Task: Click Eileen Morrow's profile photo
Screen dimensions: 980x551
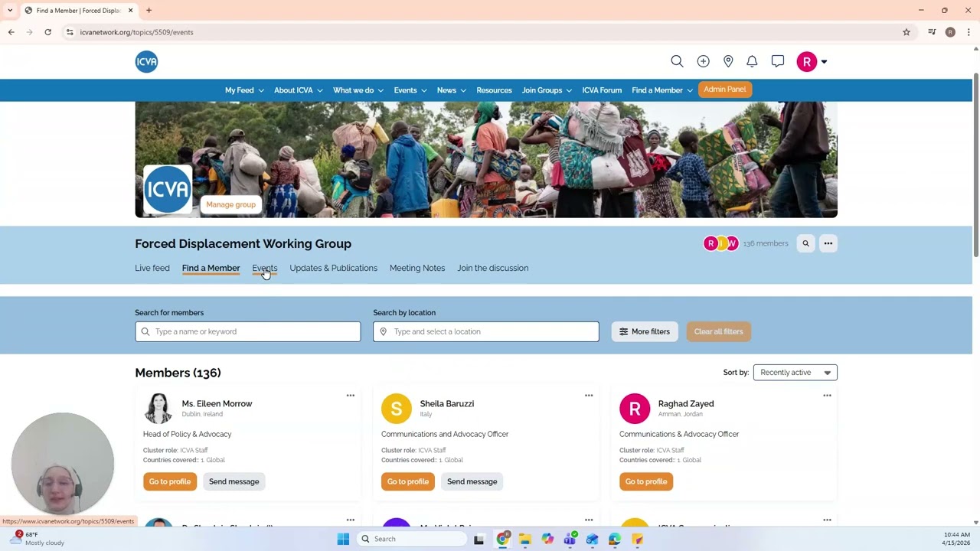Action: (158, 409)
